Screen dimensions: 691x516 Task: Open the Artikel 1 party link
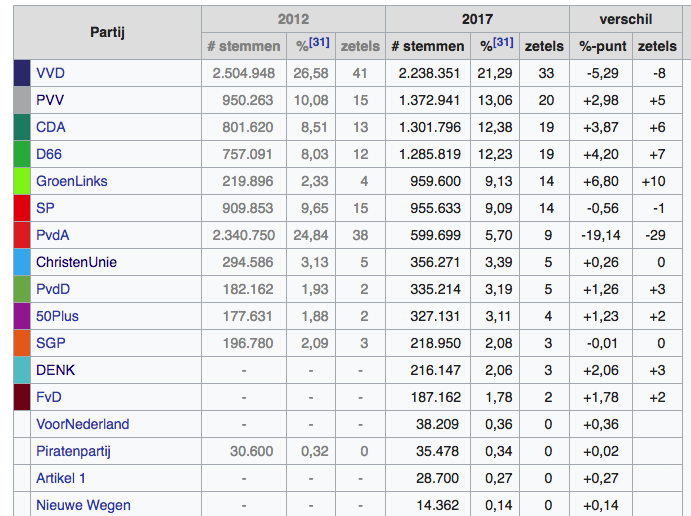61,478
